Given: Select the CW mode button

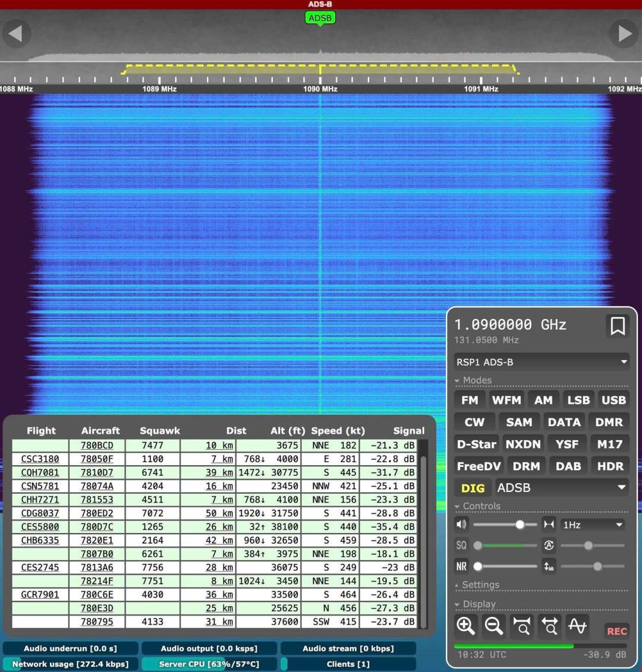Looking at the screenshot, I should tap(474, 422).
